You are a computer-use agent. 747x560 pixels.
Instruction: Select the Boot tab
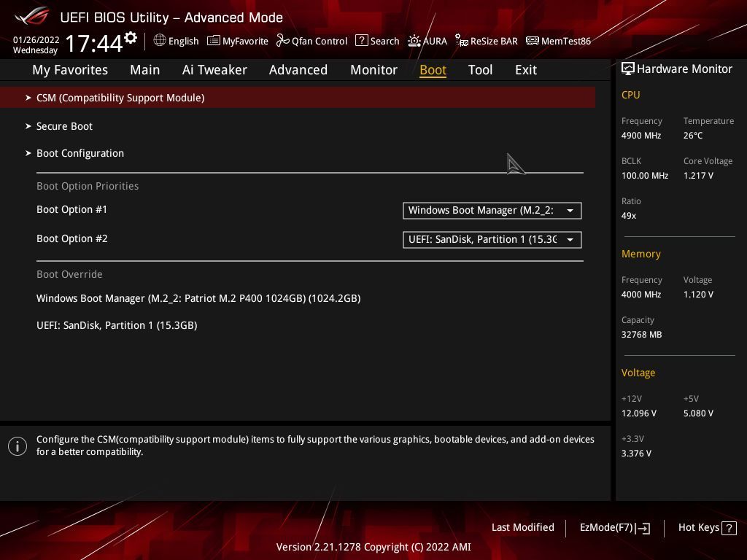pyautogui.click(x=433, y=70)
